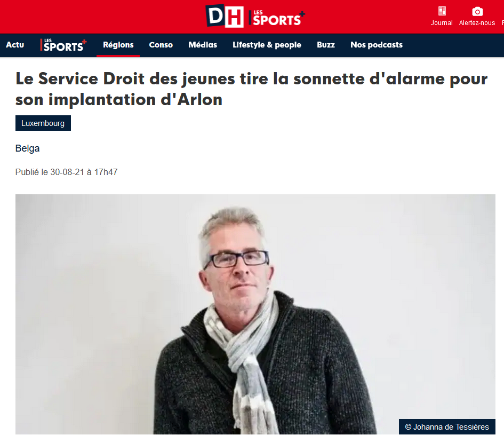This screenshot has width=504, height=443.
Task: Click the article headline about Arlon
Action: click(x=251, y=89)
